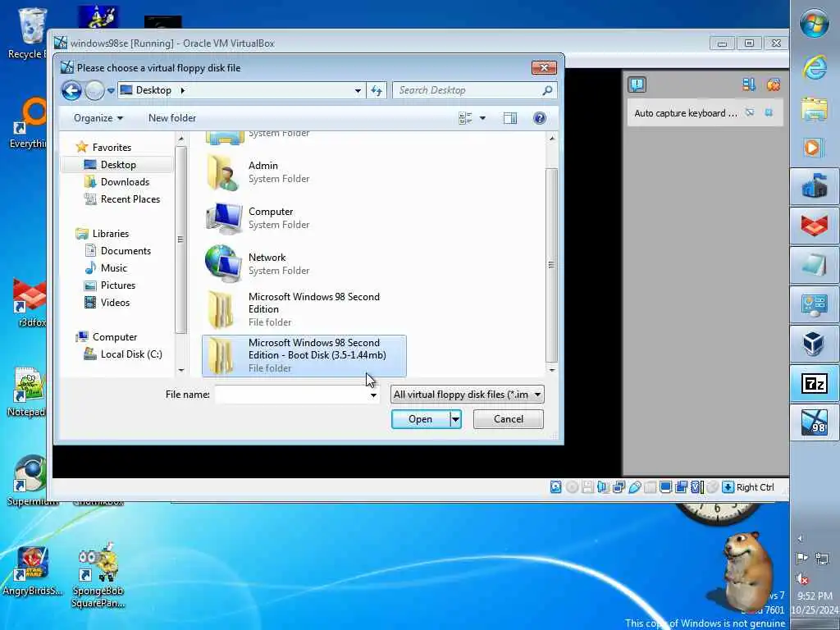Image resolution: width=840 pixels, height=630 pixels.
Task: Delete all notifications in VirtualBox panel
Action: [x=773, y=84]
